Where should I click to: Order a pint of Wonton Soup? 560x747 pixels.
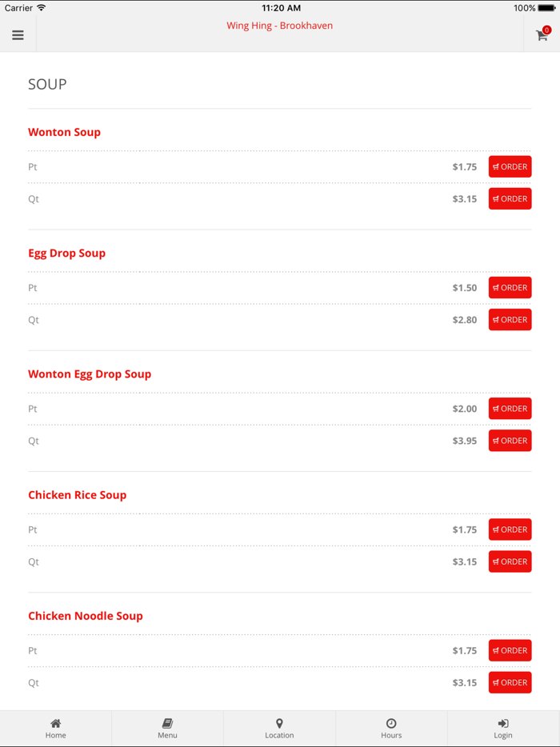[x=510, y=166]
